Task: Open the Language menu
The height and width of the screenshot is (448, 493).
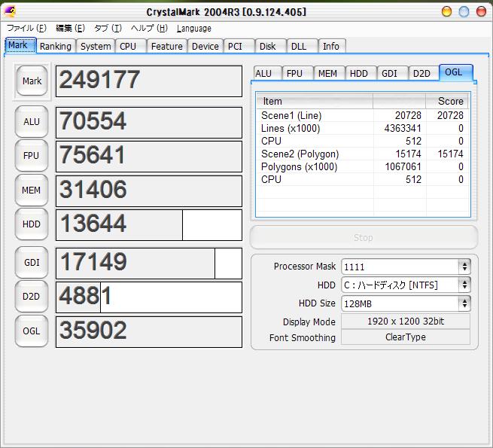Action: (x=193, y=29)
